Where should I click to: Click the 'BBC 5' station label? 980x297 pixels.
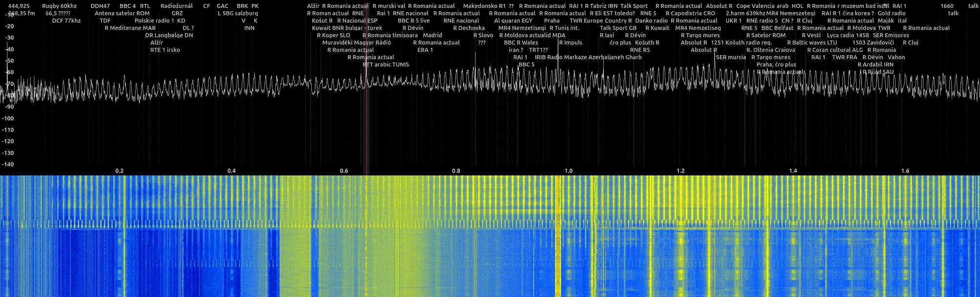[527, 64]
